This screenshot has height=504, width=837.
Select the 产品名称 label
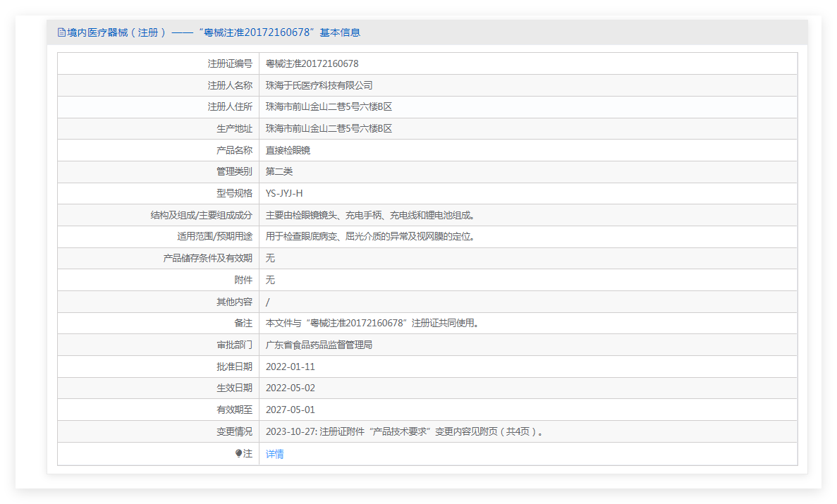click(234, 151)
